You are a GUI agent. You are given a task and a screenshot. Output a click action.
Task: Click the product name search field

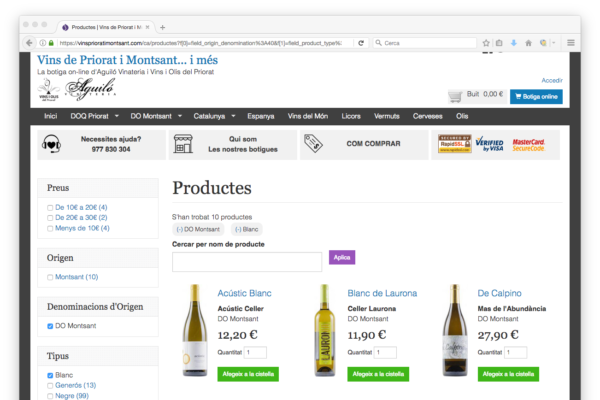(247, 261)
